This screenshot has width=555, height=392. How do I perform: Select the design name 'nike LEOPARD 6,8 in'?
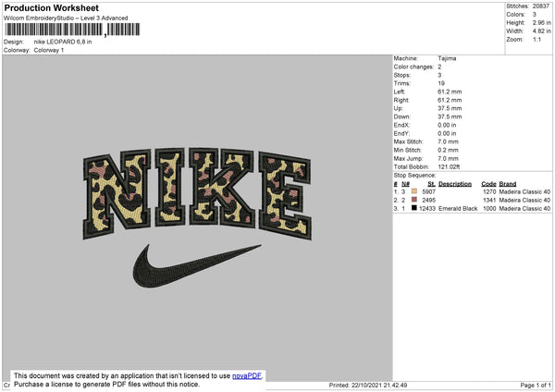coord(63,42)
